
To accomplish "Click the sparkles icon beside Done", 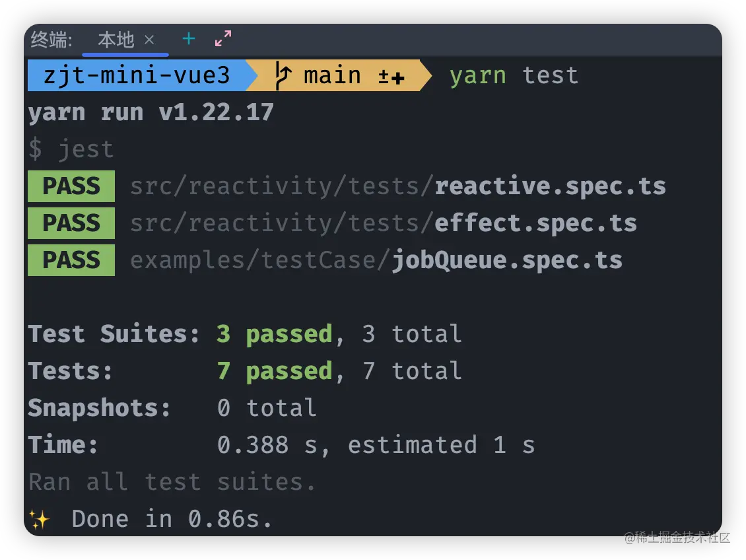I will 39,519.
